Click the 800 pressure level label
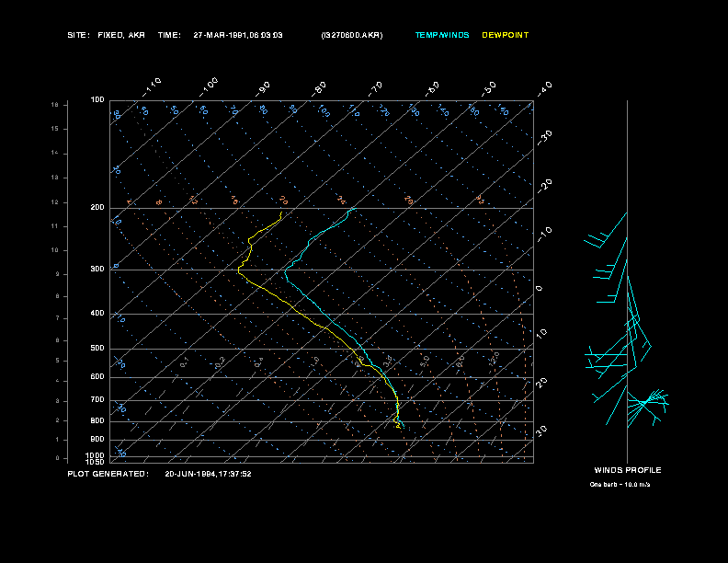 (97, 420)
